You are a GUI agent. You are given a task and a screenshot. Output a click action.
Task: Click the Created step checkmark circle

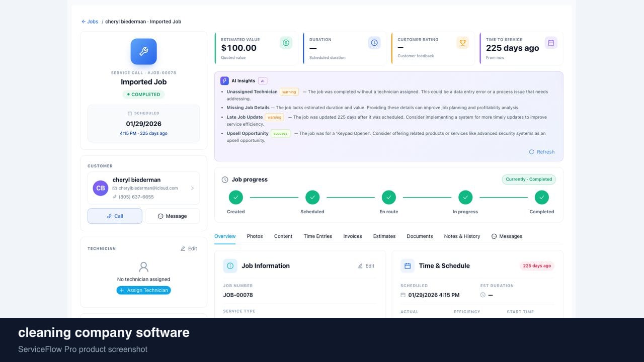pos(235,198)
